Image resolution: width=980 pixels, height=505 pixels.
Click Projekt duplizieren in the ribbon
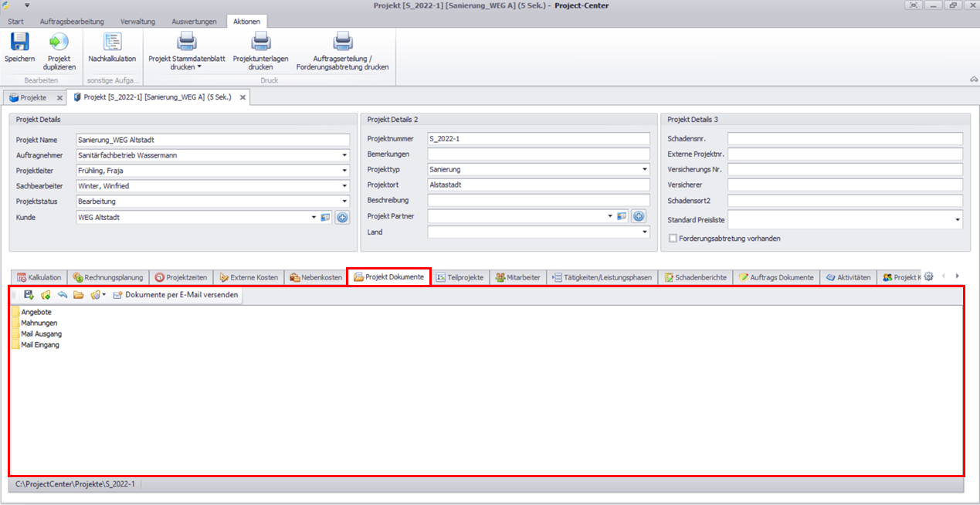pyautogui.click(x=59, y=42)
